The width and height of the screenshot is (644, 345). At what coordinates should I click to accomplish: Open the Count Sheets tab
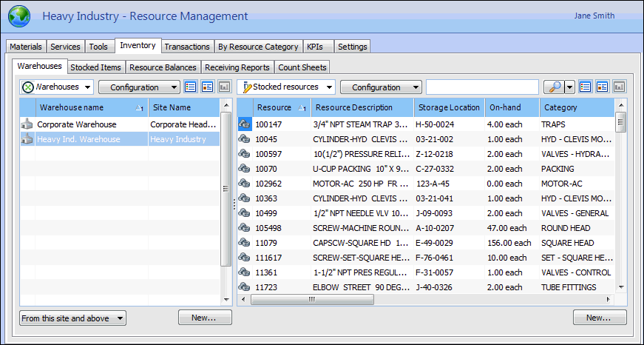click(303, 67)
